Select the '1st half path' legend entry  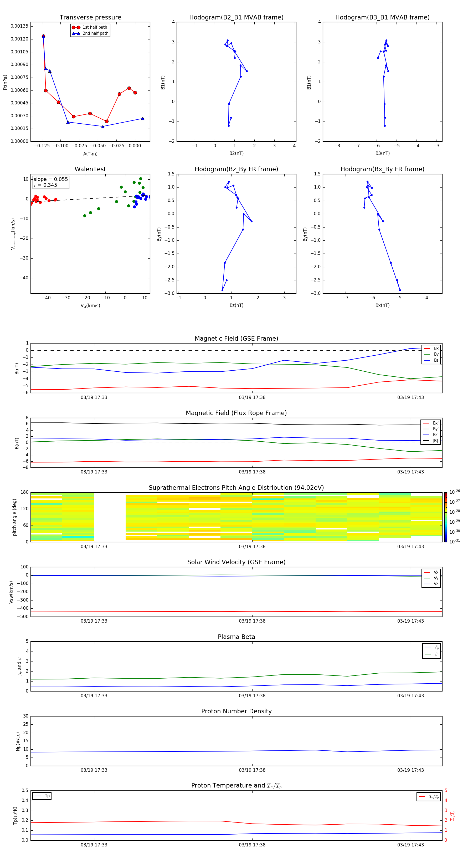[x=90, y=27]
